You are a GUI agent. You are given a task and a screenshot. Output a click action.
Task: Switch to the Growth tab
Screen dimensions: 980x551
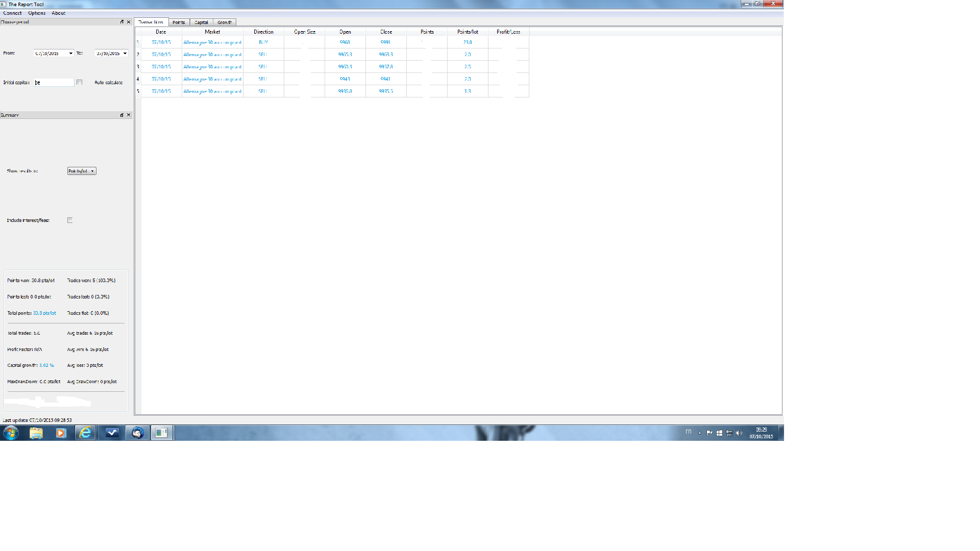[x=225, y=22]
